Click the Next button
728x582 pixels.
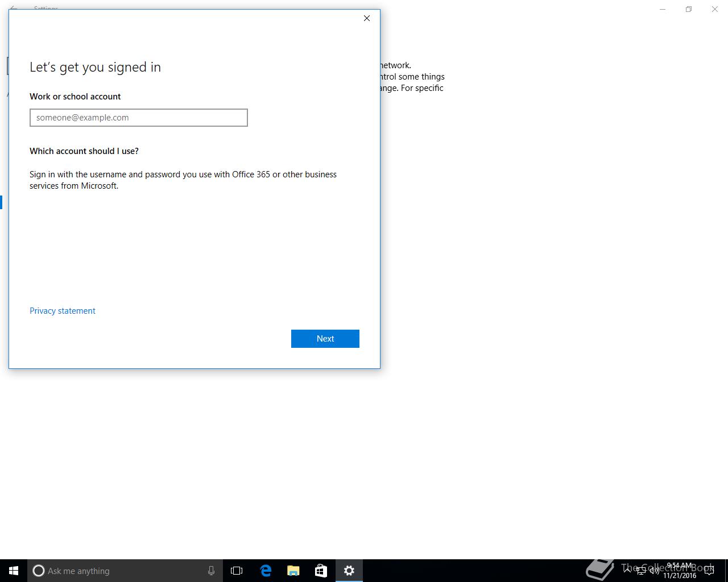pyautogui.click(x=325, y=339)
